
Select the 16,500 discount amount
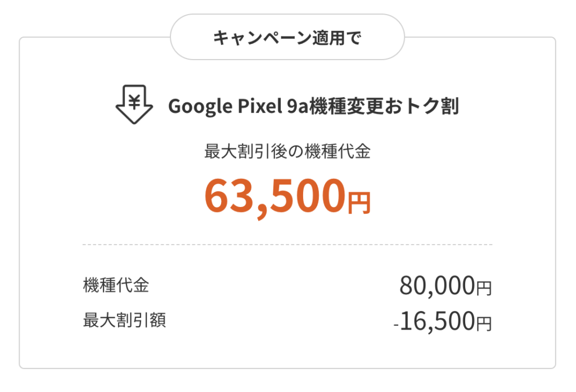(x=437, y=321)
